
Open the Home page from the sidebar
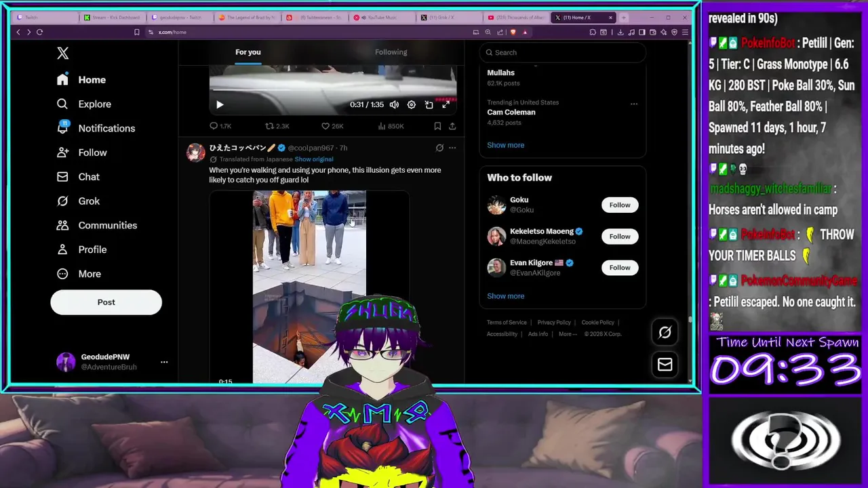click(81, 79)
